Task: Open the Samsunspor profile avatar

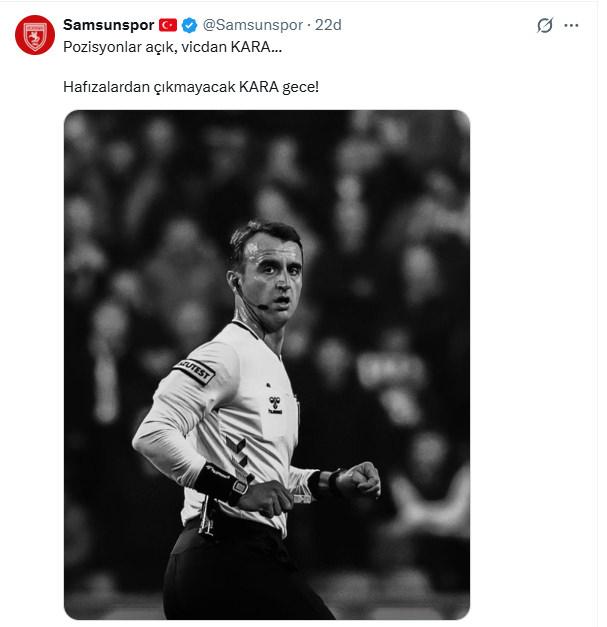Action: click(34, 35)
